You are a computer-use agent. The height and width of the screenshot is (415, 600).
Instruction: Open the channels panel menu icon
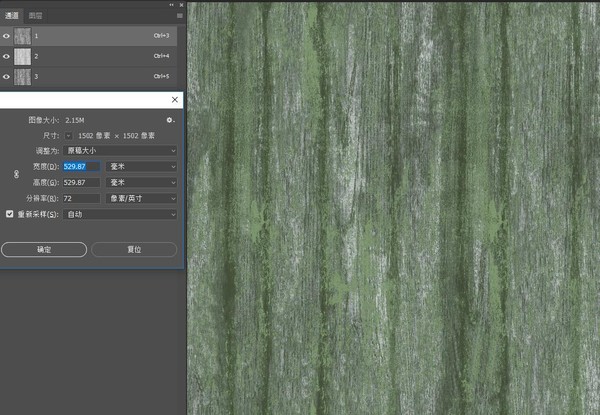pos(179,16)
